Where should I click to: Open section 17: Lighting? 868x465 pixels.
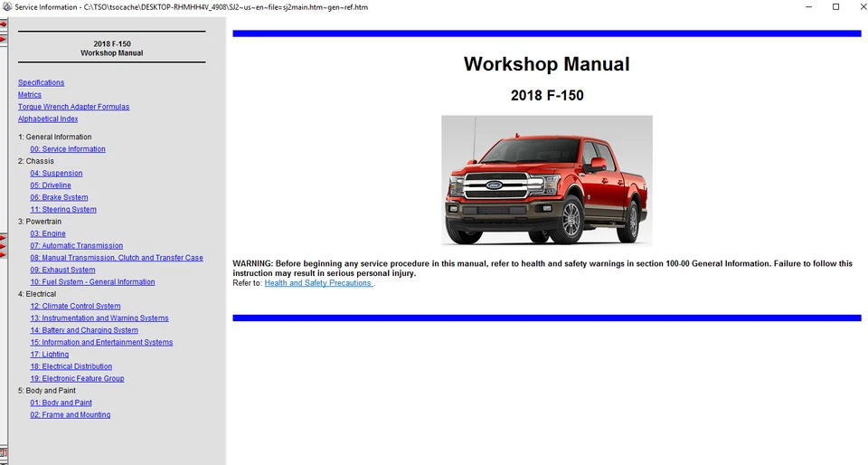pyautogui.click(x=49, y=355)
